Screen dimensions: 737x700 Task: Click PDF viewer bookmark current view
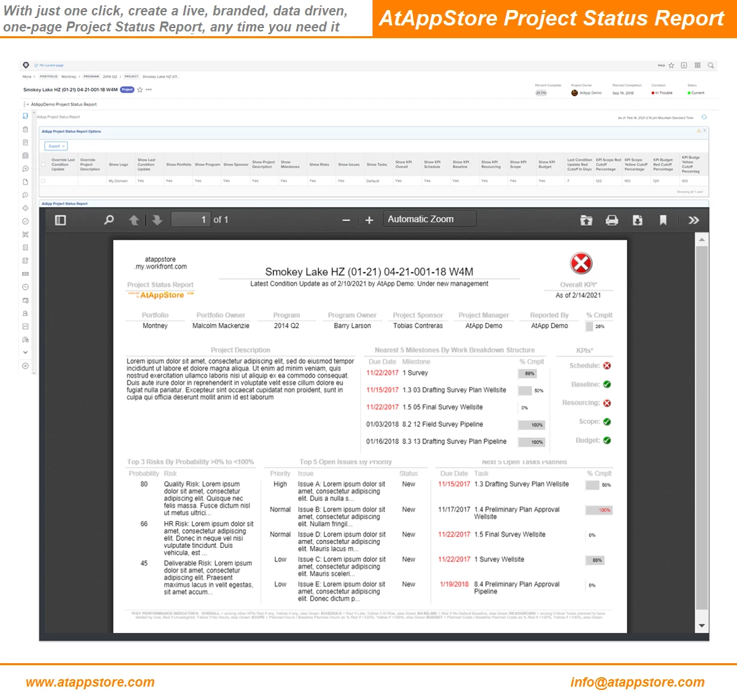[663, 220]
